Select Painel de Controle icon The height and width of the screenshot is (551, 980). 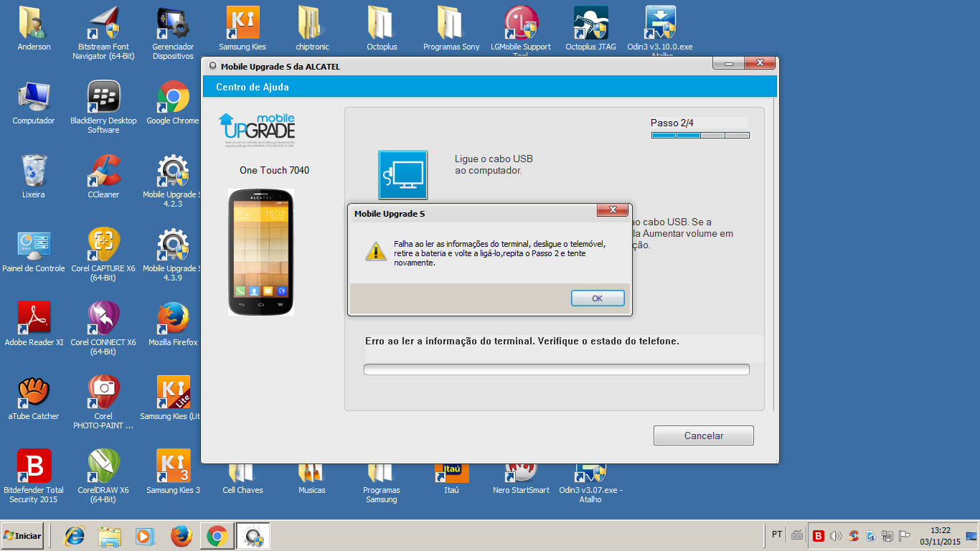pos(34,251)
